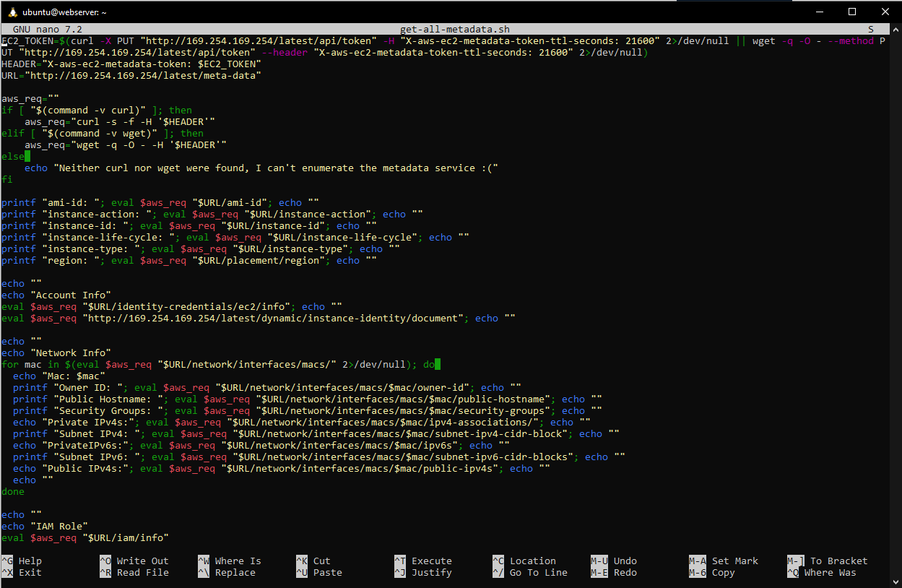
Task: Click the ^X Exit shortcut
Action: click(22, 573)
